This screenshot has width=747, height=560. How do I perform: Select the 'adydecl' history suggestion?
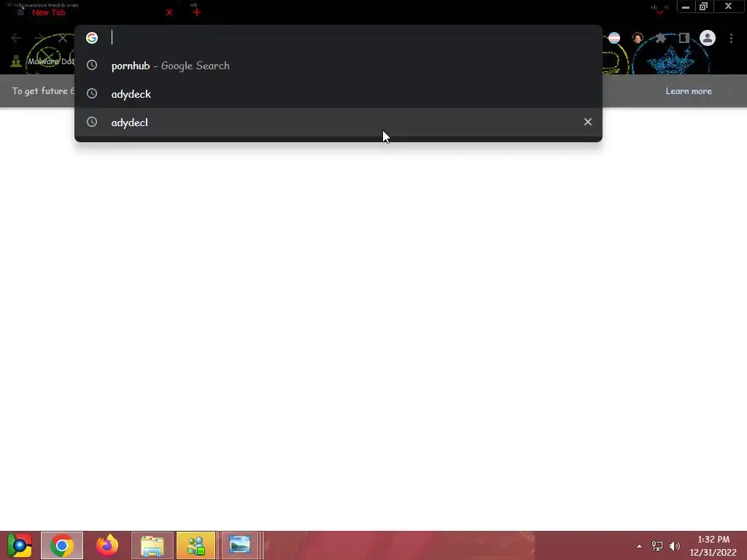pyautogui.click(x=338, y=122)
